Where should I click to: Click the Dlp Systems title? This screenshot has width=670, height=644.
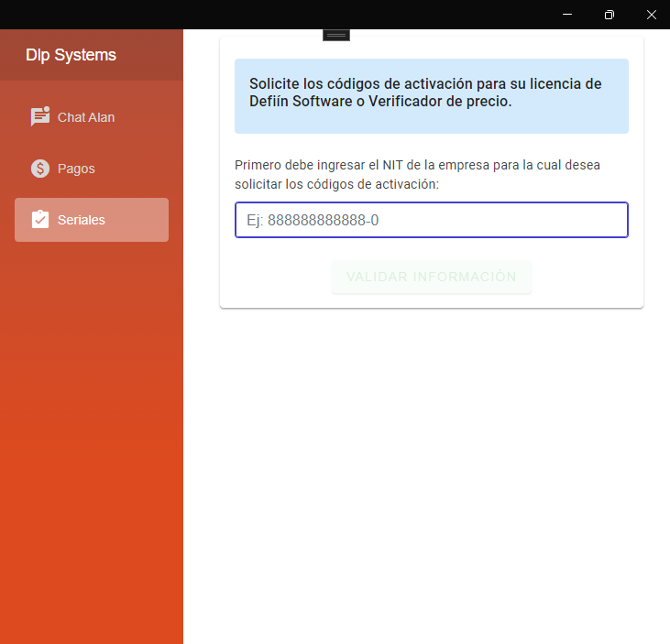coord(71,55)
